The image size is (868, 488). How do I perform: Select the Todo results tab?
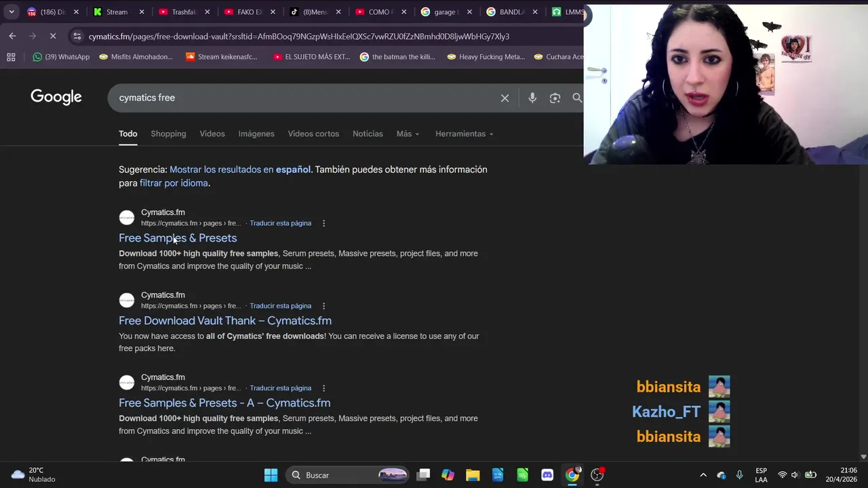pyautogui.click(x=128, y=134)
